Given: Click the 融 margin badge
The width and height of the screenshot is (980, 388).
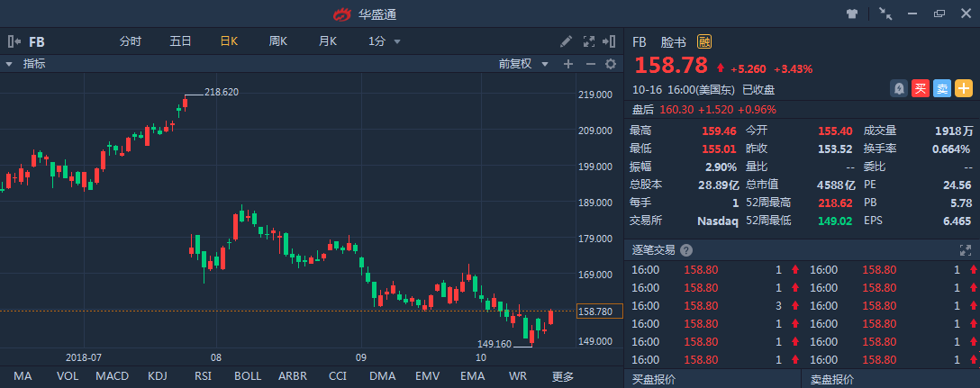Looking at the screenshot, I should tap(704, 42).
